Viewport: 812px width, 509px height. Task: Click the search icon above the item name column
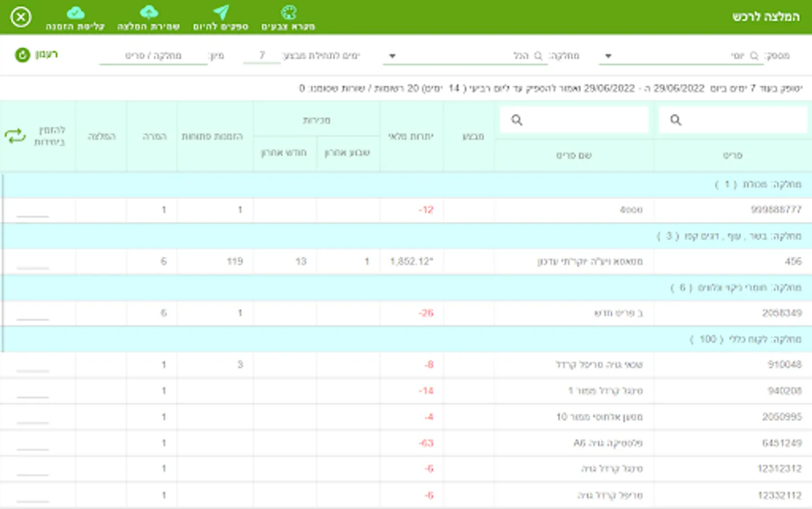coord(517,120)
